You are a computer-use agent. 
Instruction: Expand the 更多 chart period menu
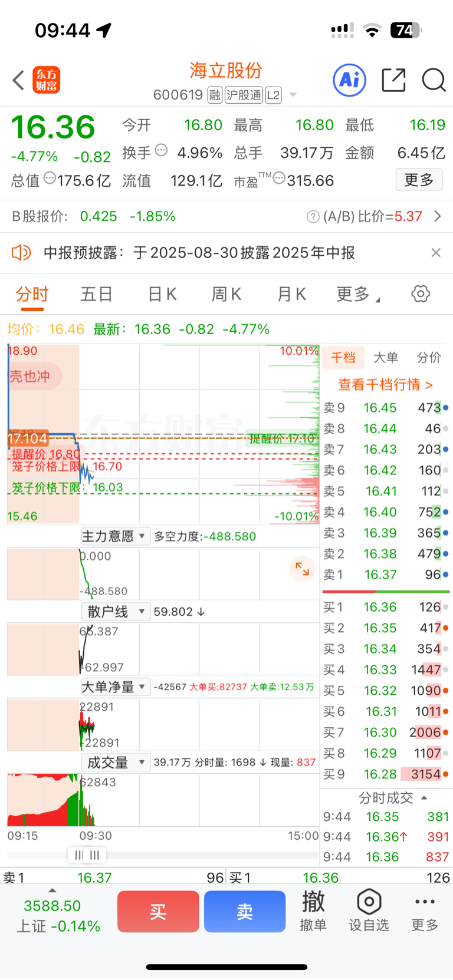point(357,294)
